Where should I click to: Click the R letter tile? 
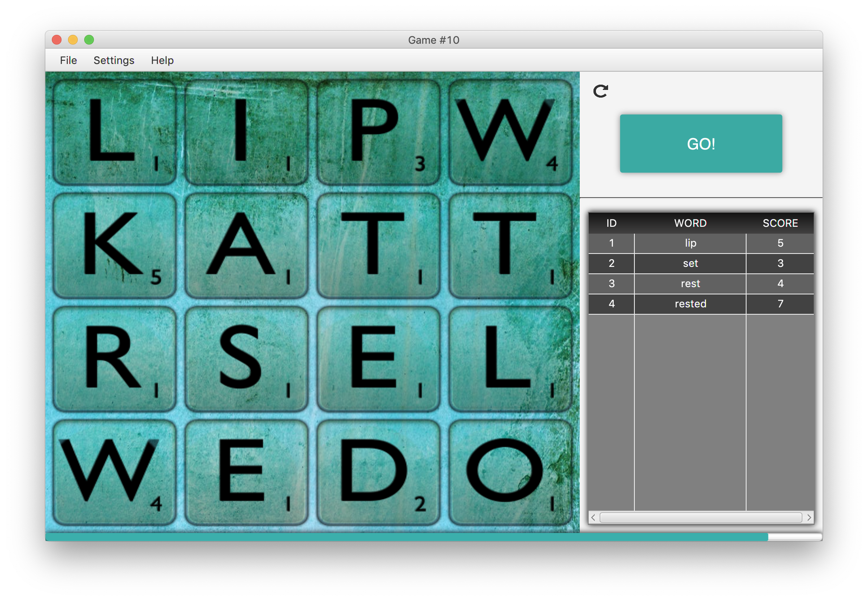(x=115, y=359)
